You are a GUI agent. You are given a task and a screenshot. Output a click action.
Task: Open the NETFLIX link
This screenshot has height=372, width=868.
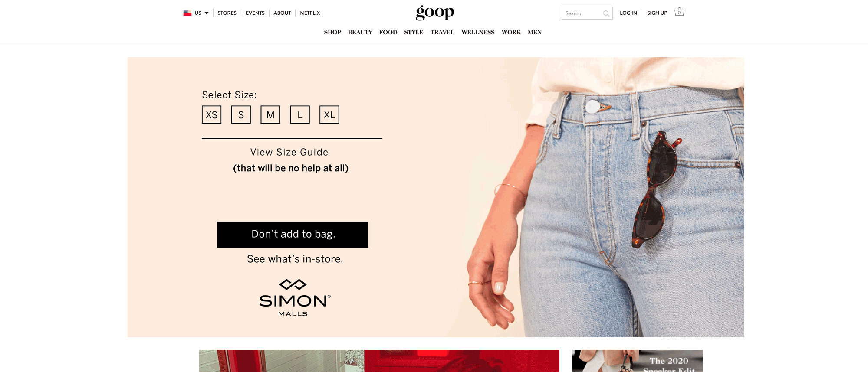click(310, 13)
